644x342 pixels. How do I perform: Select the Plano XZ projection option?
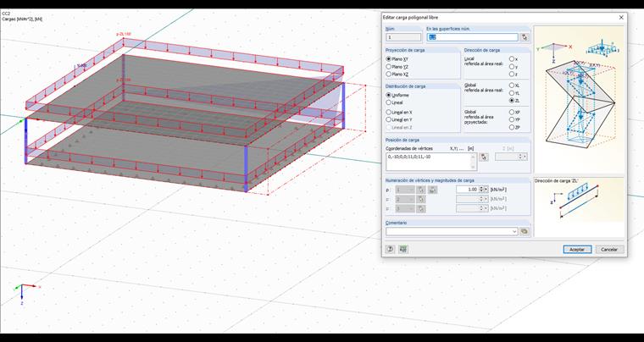[389, 74]
